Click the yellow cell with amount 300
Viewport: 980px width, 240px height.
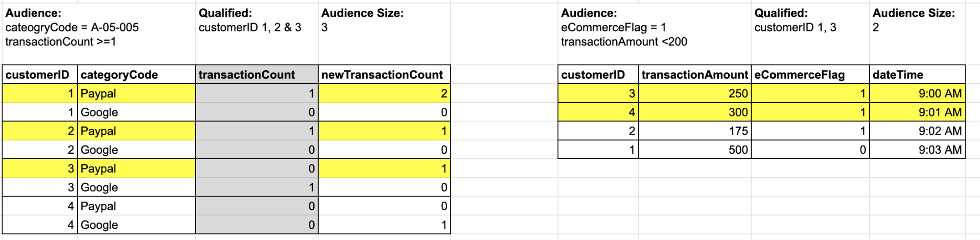pyautogui.click(x=694, y=112)
